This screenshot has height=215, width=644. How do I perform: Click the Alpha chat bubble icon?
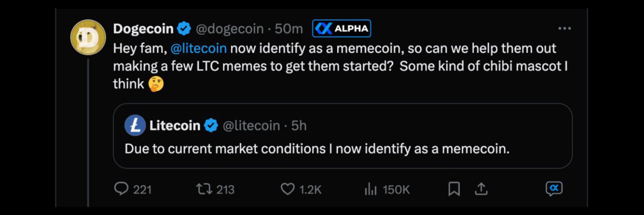coord(554,189)
